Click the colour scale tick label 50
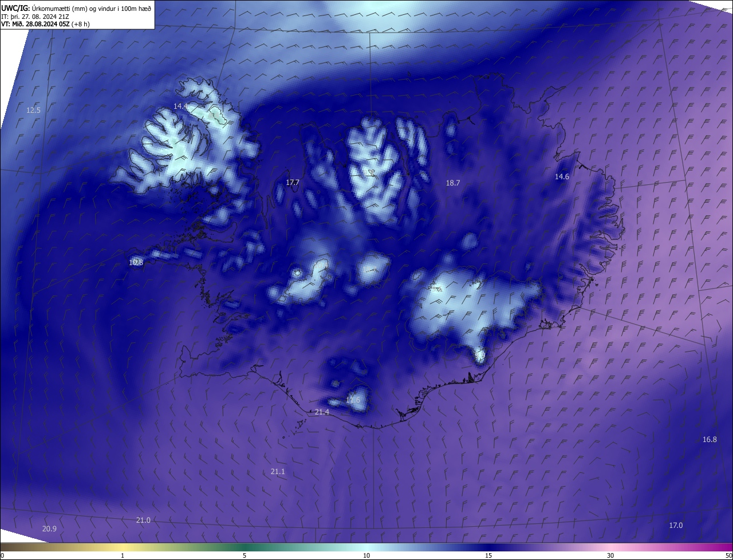Viewport: 733px width, 560px height. coord(728,555)
